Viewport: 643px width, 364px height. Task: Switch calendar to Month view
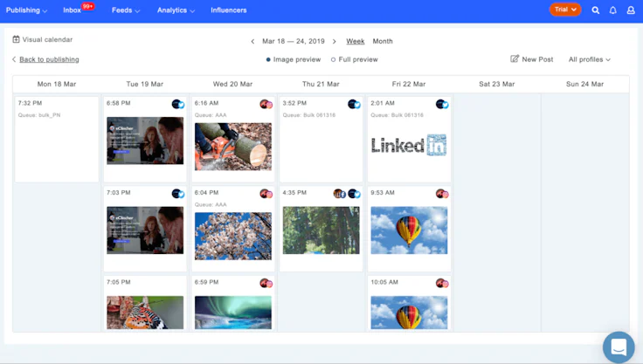coord(383,41)
